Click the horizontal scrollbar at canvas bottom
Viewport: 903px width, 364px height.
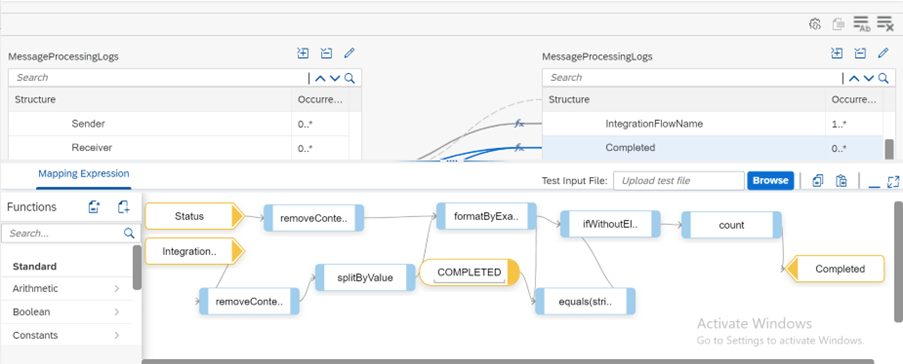click(507, 361)
